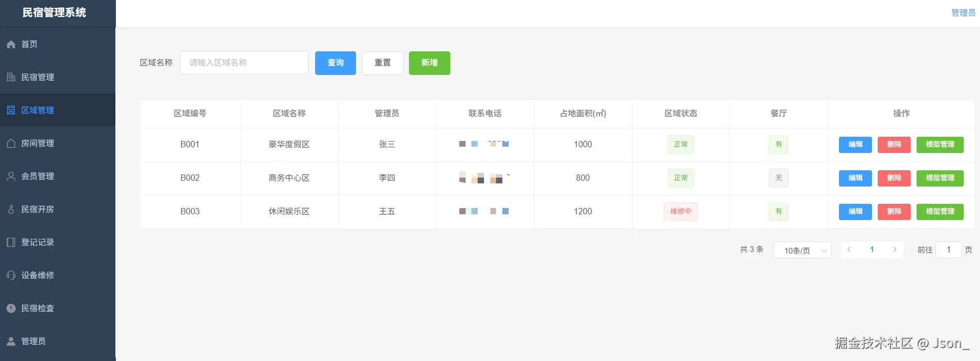980x361 pixels.
Task: Click the notebook icon beside 登记记录
Action: 11,243
